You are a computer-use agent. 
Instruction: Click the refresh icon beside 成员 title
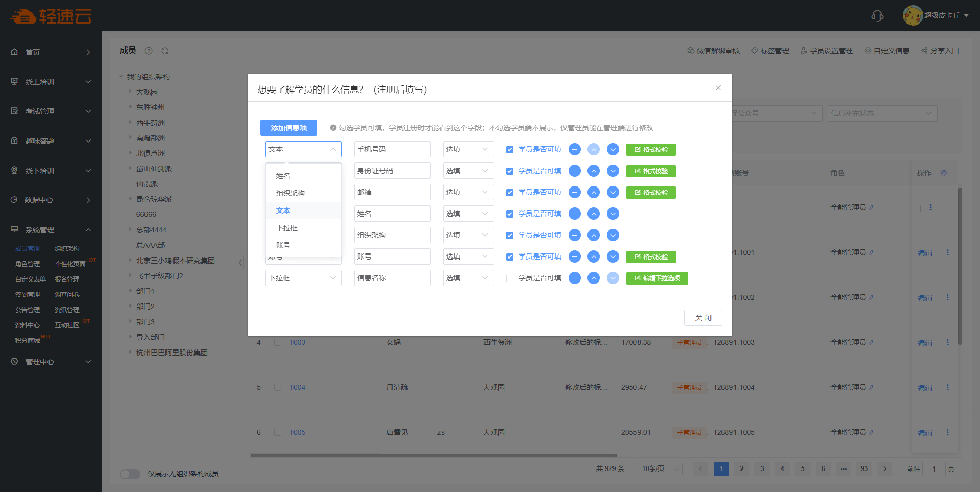165,51
